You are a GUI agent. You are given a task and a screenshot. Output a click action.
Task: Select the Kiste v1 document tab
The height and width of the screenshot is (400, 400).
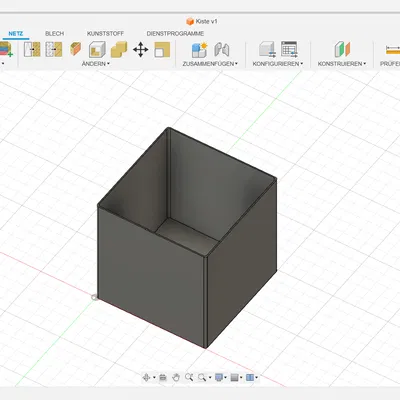pyautogui.click(x=202, y=21)
